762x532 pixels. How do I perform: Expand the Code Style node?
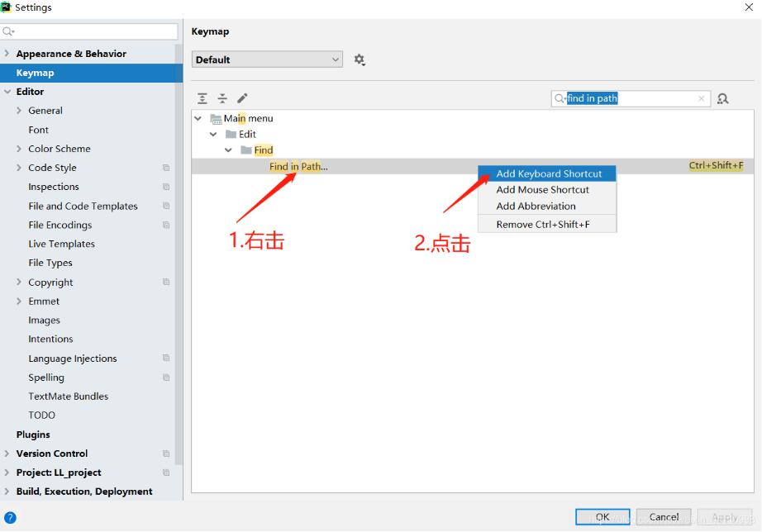pos(19,168)
